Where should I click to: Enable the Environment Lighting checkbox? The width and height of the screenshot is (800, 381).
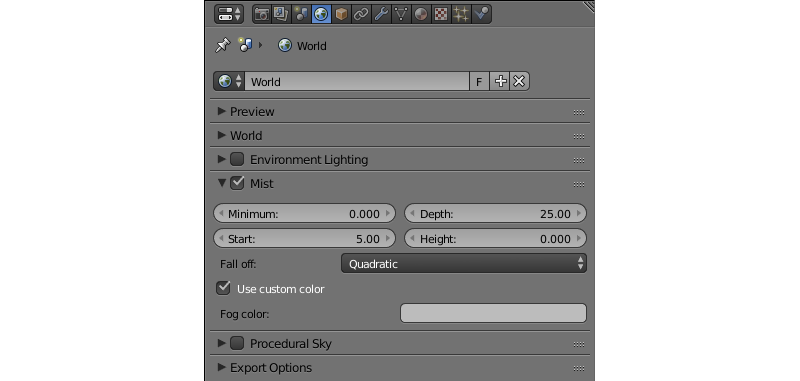pyautogui.click(x=237, y=159)
